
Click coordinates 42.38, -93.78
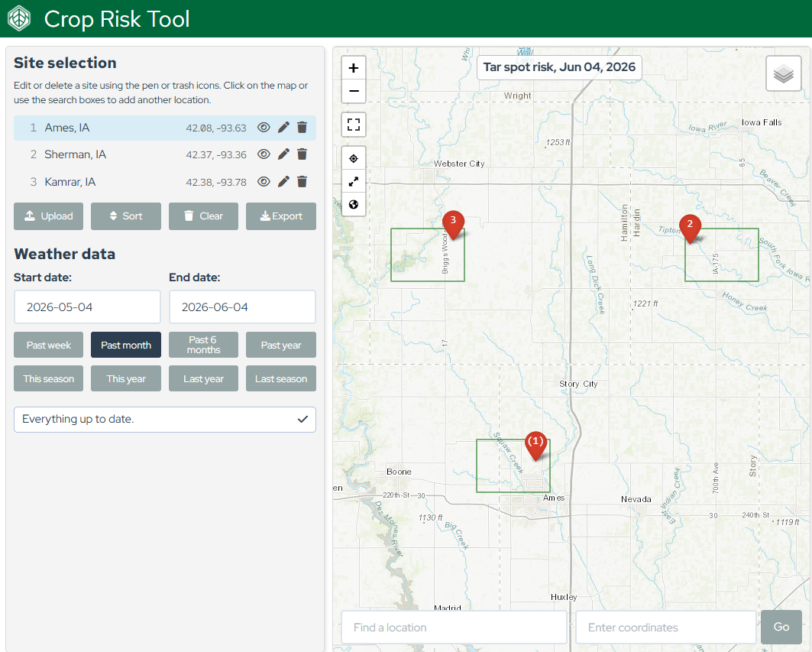(x=216, y=183)
